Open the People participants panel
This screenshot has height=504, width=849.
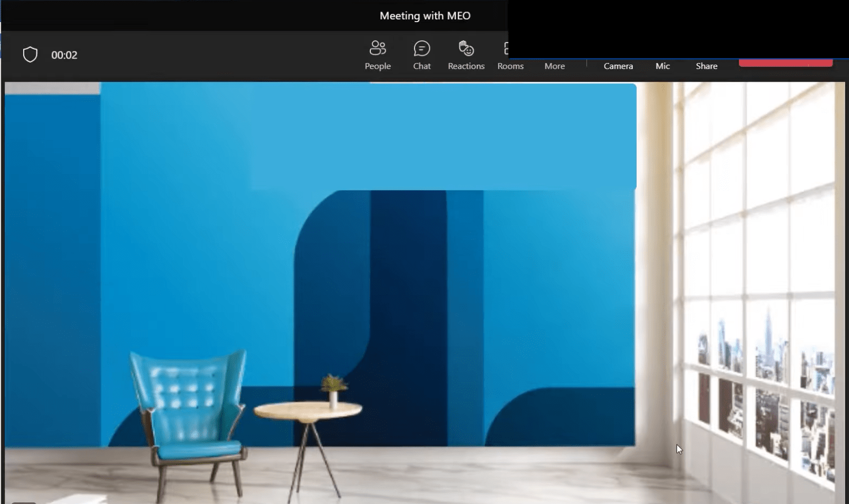(x=378, y=55)
